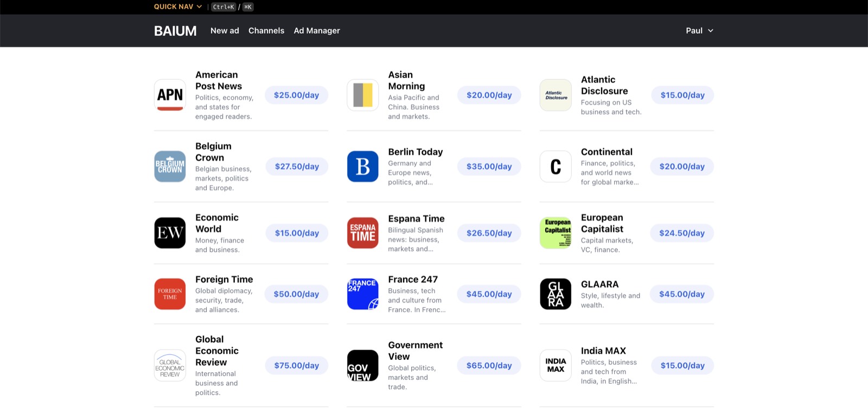Go to New ad in navbar
This screenshot has height=408, width=868.
pos(225,30)
